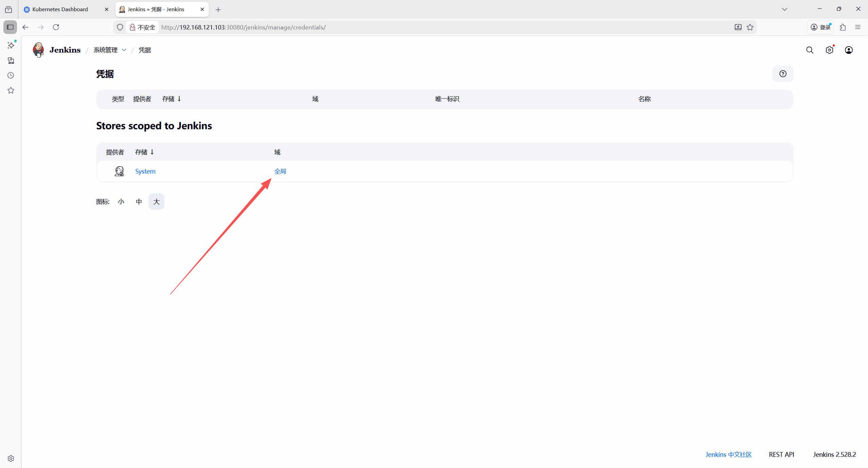Open Manage Jenkins gear icon in the header

(x=829, y=50)
